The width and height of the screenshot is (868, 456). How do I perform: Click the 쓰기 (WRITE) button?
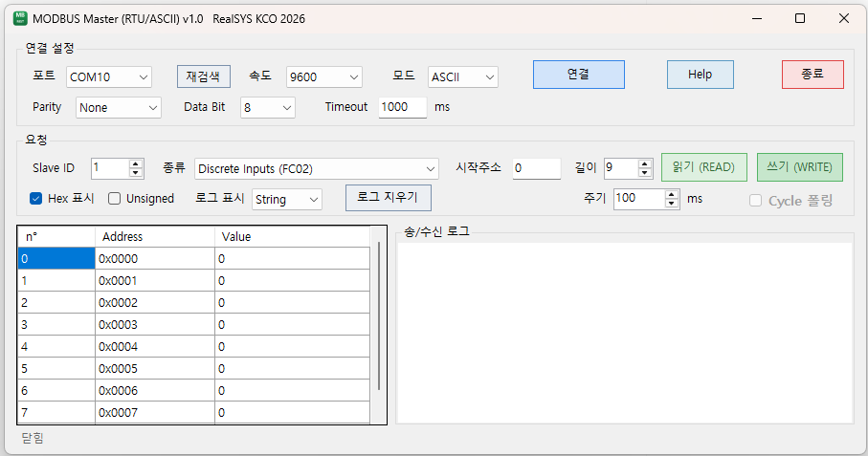click(800, 167)
